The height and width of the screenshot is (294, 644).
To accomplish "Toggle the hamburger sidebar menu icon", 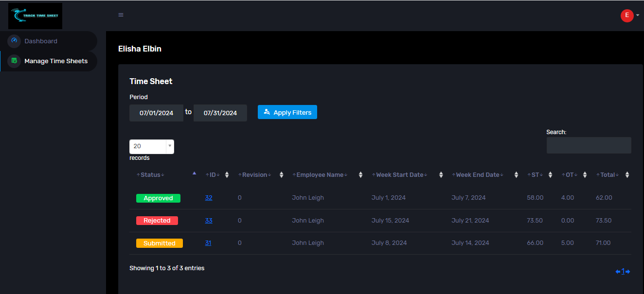I will tap(121, 15).
